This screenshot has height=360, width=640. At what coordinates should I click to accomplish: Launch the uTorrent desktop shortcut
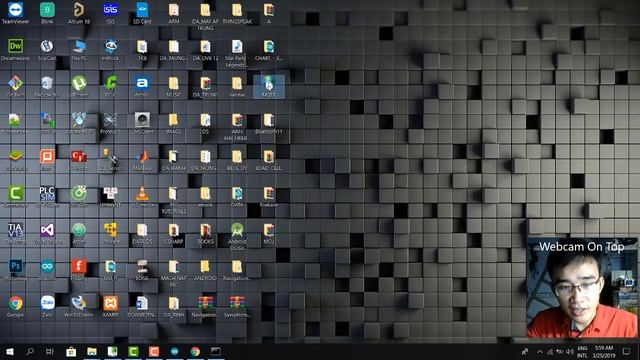coord(79,86)
